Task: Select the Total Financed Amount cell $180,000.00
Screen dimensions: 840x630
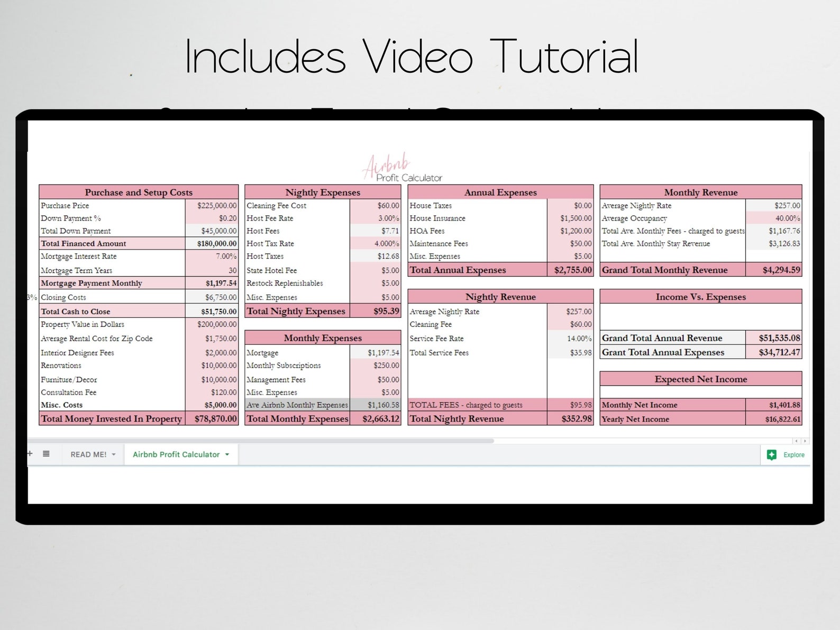Action: (212, 244)
